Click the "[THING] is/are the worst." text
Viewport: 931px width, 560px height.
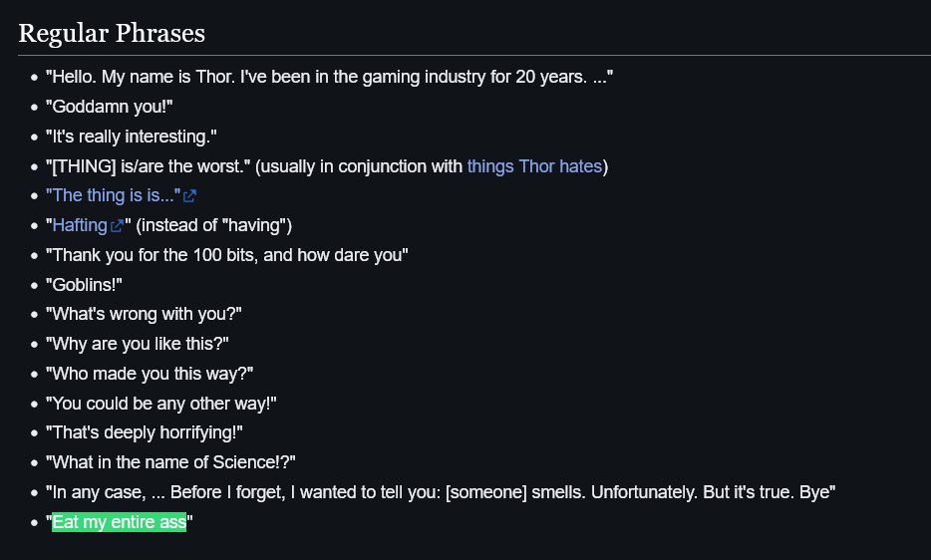click(x=149, y=166)
